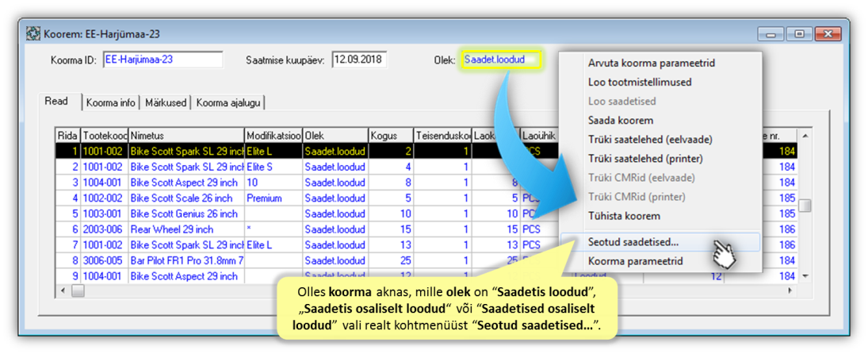
Task: Click the 'Rida' column header
Action: tap(68, 136)
